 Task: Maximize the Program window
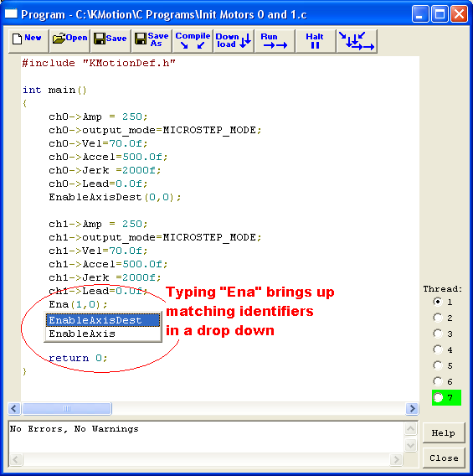click(x=440, y=14)
